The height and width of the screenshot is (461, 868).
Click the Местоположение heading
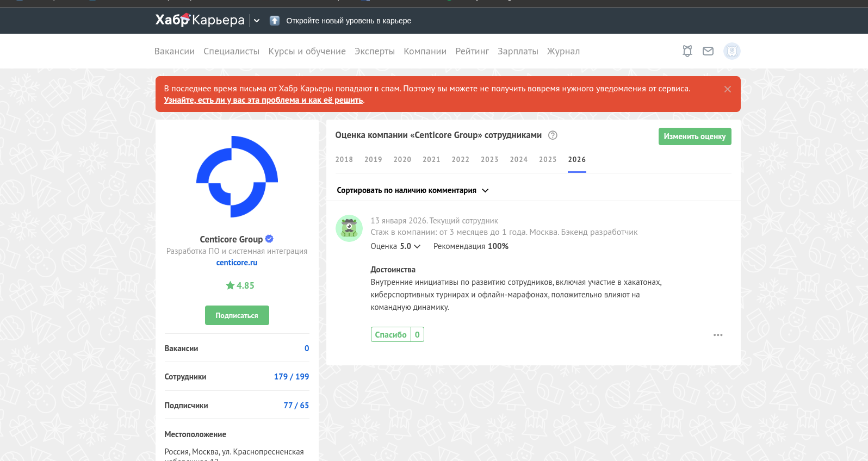pyautogui.click(x=195, y=434)
